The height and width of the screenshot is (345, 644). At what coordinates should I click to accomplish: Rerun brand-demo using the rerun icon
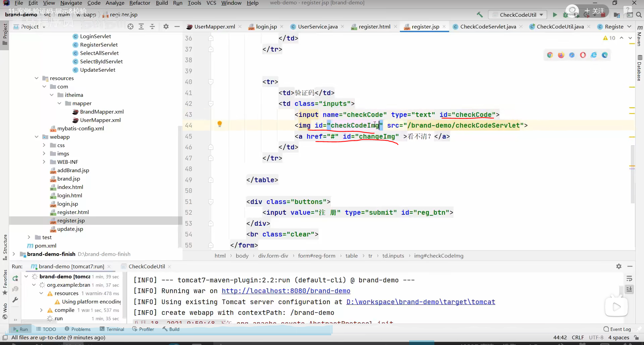pyautogui.click(x=15, y=278)
